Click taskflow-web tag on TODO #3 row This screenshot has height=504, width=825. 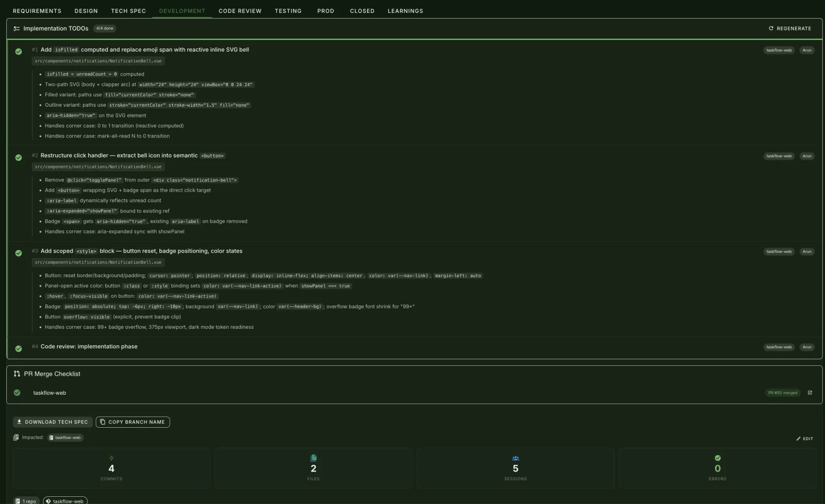[x=779, y=251]
